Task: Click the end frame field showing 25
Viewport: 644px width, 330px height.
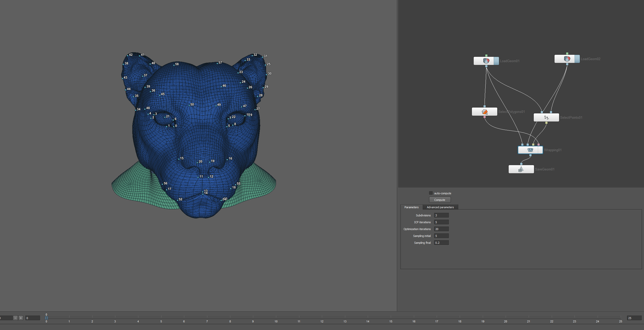Action: coord(634,318)
